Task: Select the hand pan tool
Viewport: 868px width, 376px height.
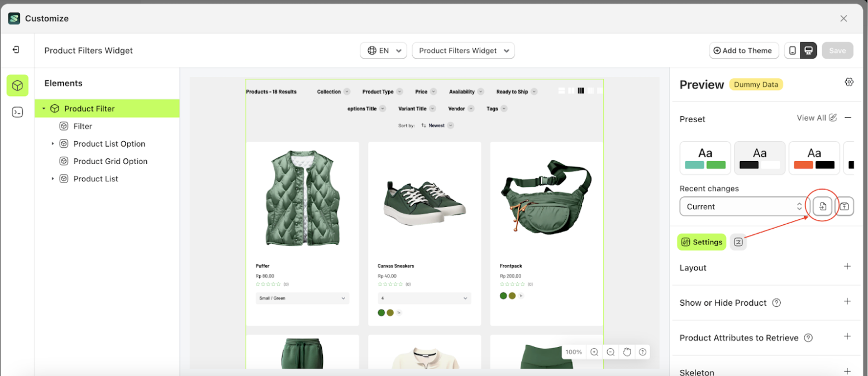Action: tap(627, 352)
